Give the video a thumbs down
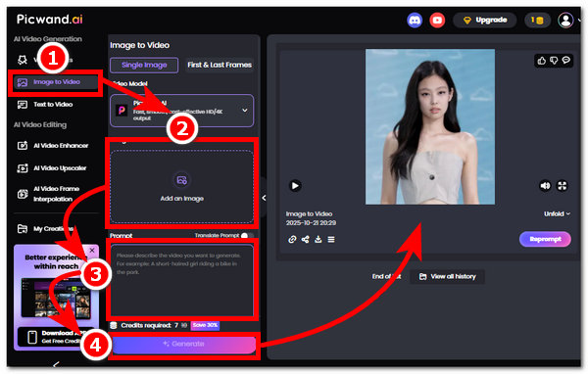588x374 pixels. coord(554,61)
